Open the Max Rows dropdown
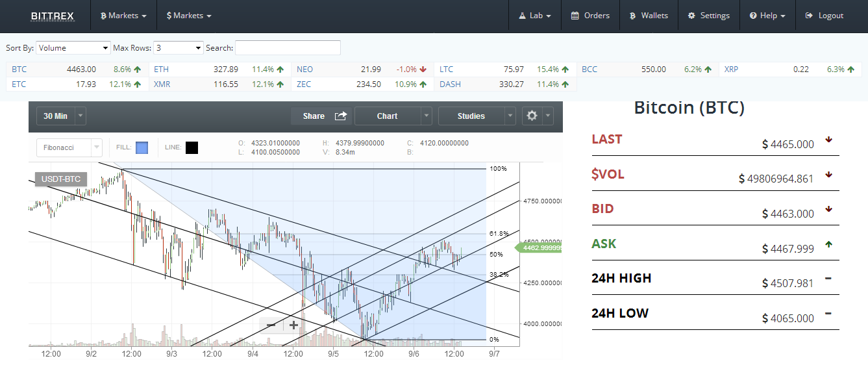Viewport: 868px width, 367px height. pyautogui.click(x=179, y=48)
